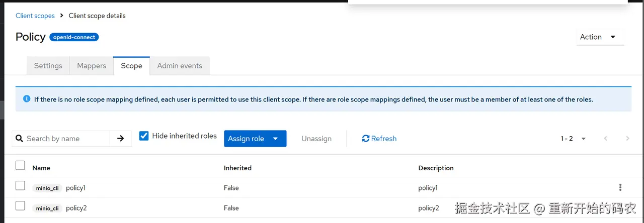The image size is (644, 223).
Task: Click the Client scopes breadcrumb link
Action: click(x=35, y=16)
